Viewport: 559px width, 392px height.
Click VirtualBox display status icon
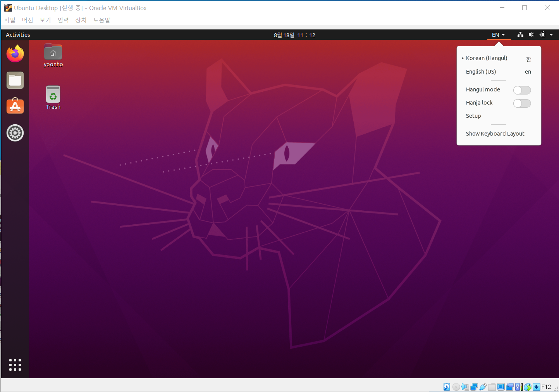[x=501, y=387]
